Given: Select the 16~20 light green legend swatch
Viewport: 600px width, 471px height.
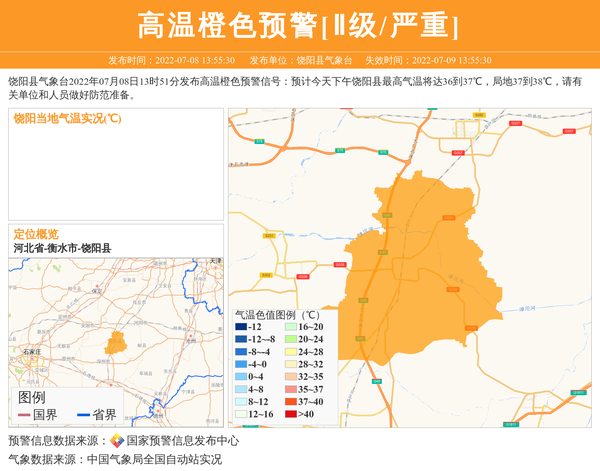Looking at the screenshot, I should tap(290, 327).
